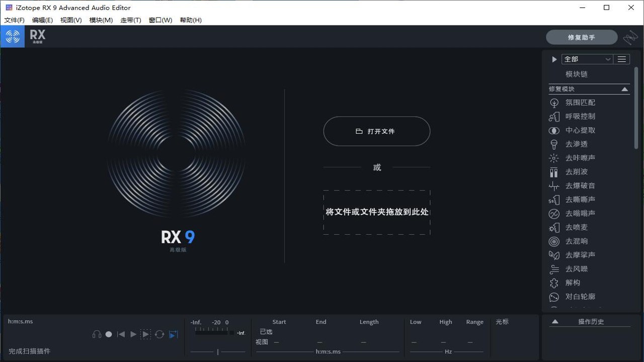Click the h:m:s.ms time format label
Screen dimensions: 644x362
tap(21, 321)
